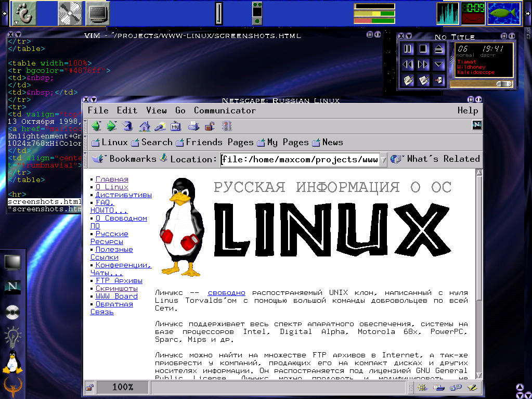Skip to previous track in CD player

click(408, 65)
